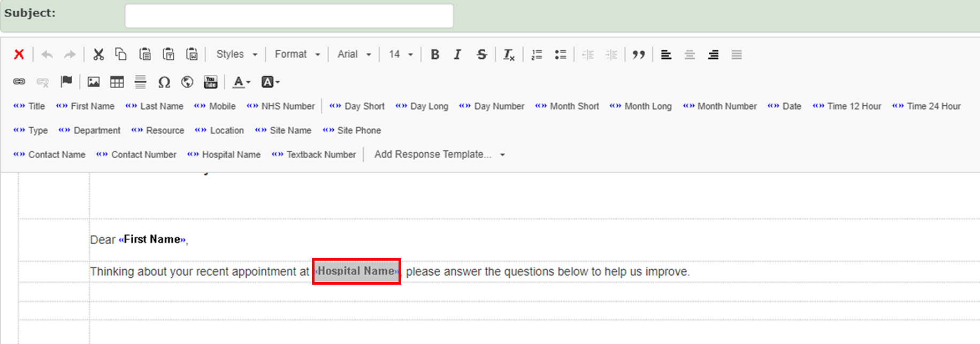Click the anchor flag icon
The height and width of the screenshot is (344, 980).
pyautogui.click(x=66, y=82)
